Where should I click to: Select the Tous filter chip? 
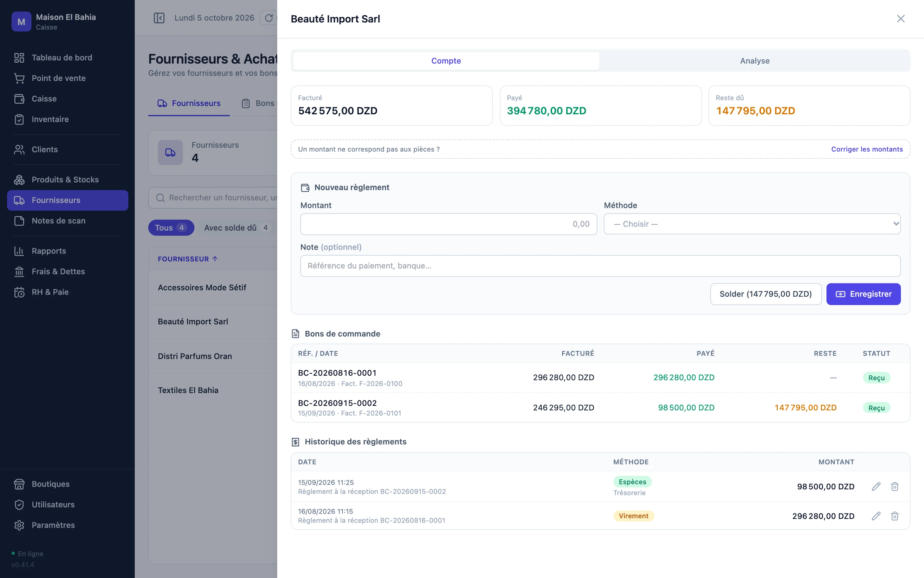coord(171,228)
